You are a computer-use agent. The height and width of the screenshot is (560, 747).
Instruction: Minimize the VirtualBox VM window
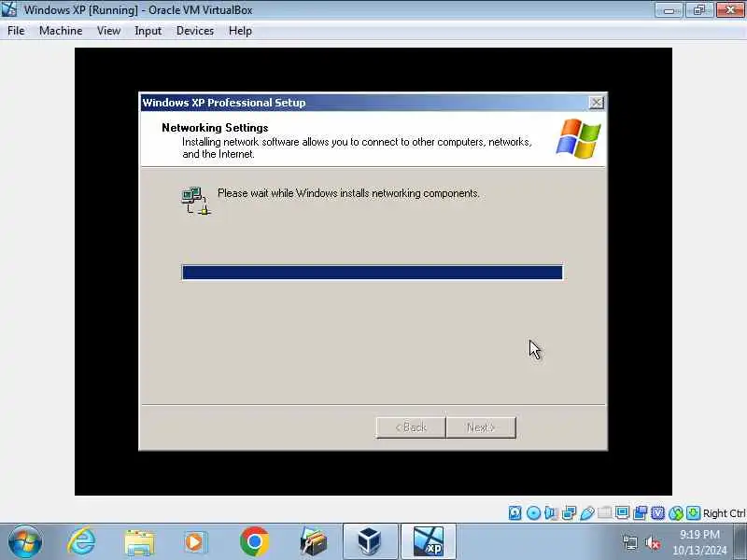669,9
